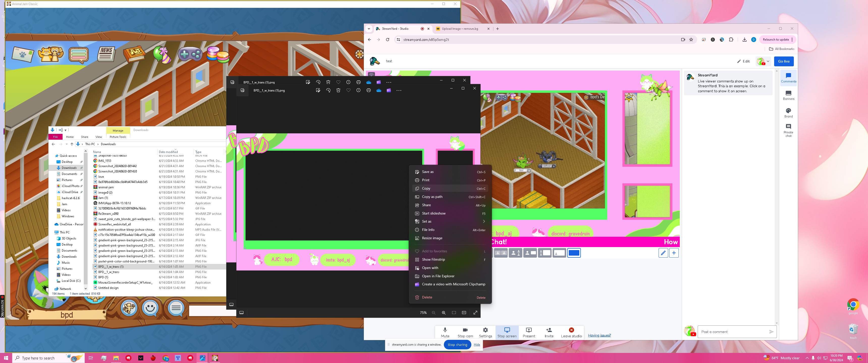Open StreamYard Brand panel
Viewport: 868px width, 363px height.
pyautogui.click(x=788, y=113)
